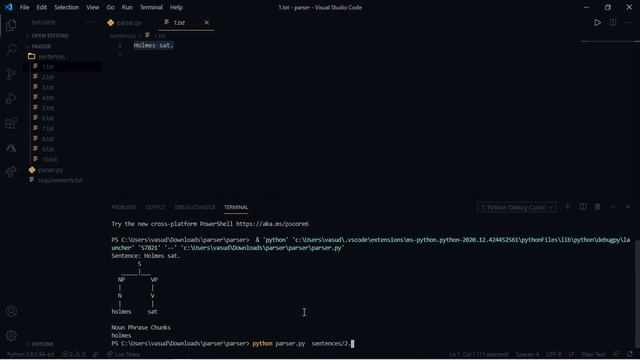Open Explorer panel More Actions ellipsis
This screenshot has height=360, width=640.
89,23
